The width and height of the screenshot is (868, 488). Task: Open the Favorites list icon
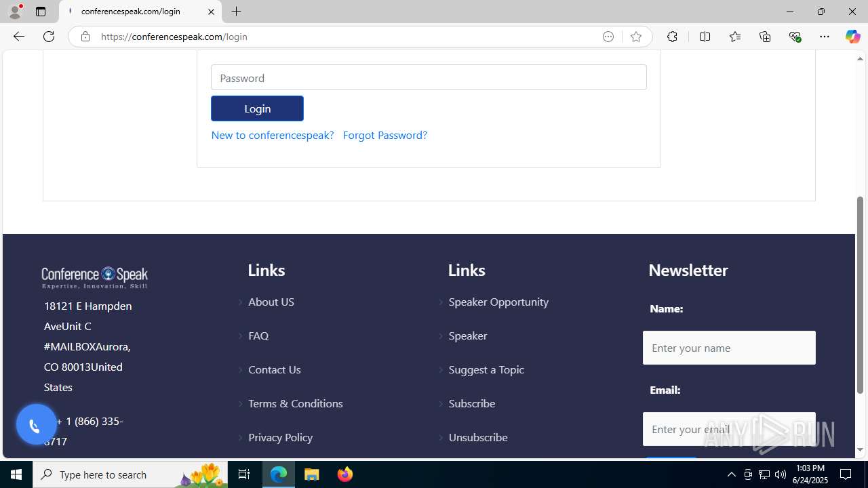pyautogui.click(x=735, y=37)
